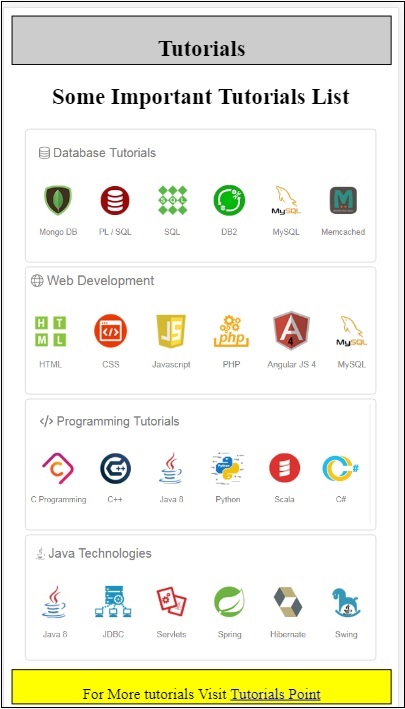Click the 'DB2' label text
405x709 pixels.
(229, 232)
